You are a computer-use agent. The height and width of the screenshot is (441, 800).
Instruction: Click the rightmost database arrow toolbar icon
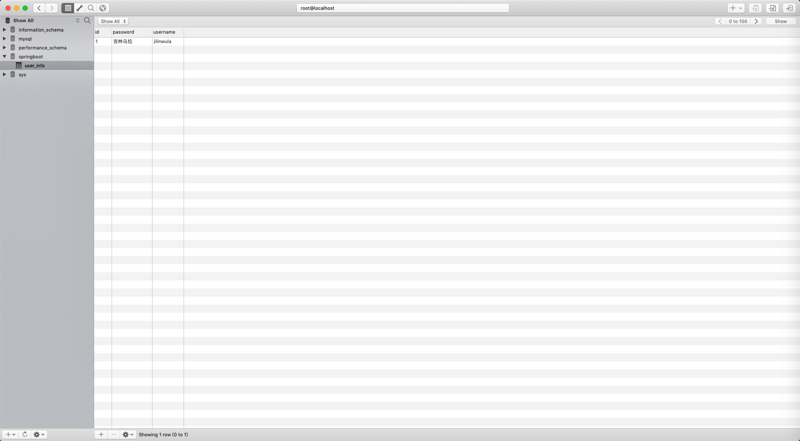pyautogui.click(x=789, y=8)
